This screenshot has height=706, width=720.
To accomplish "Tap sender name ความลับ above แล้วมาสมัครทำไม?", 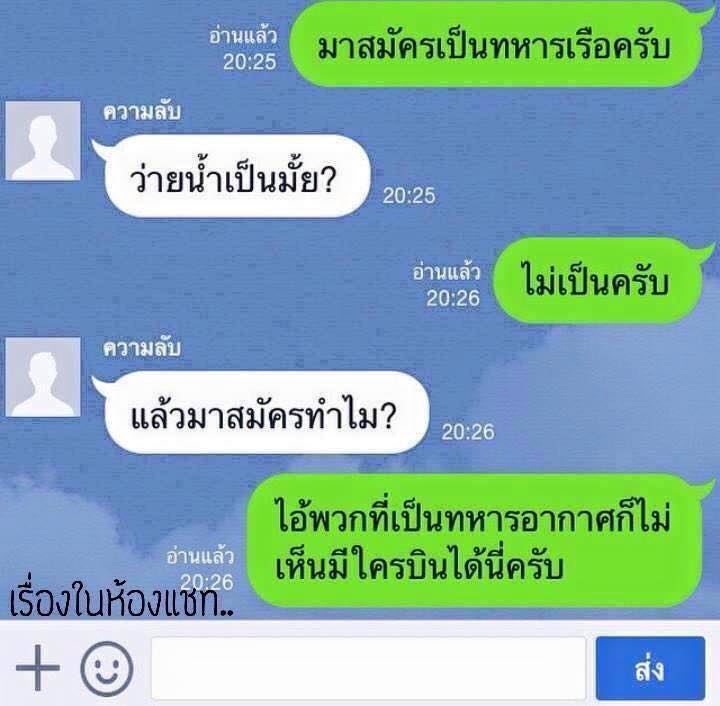I will click(141, 347).
